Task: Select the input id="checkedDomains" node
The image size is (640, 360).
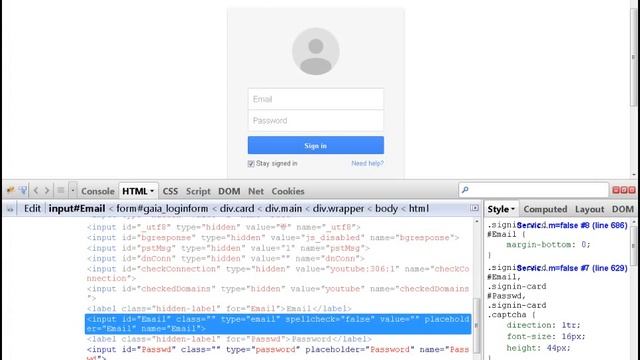Action: coord(278,293)
